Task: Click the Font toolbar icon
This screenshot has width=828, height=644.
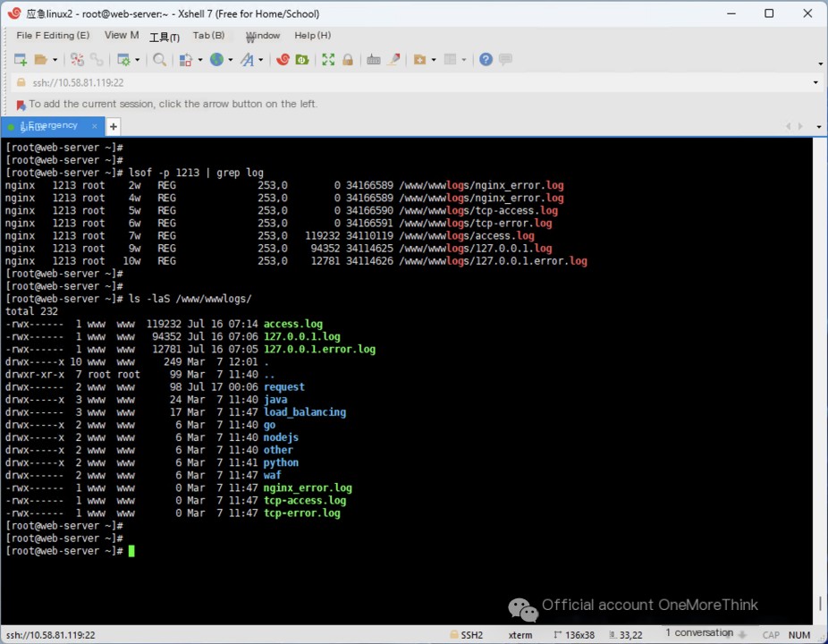Action: pos(247,60)
